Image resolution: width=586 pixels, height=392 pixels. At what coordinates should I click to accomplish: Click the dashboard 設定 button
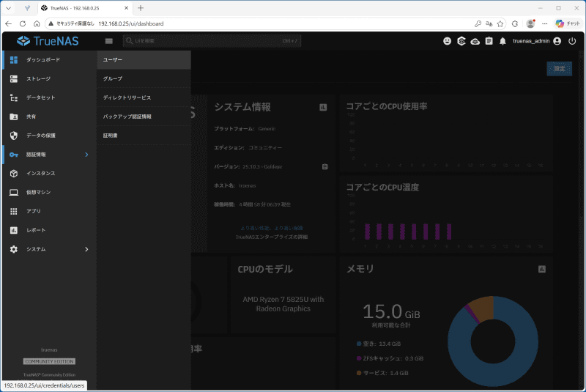(x=559, y=69)
